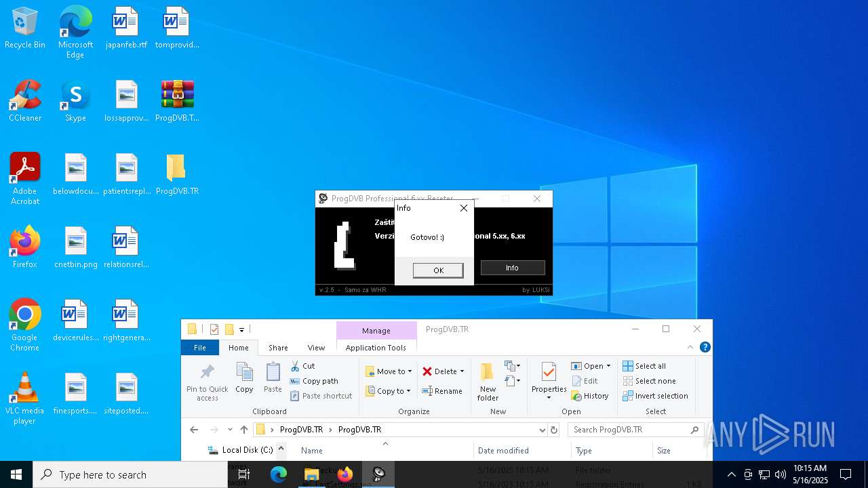Click the Manage contextual tab
868x488 pixels.
(x=376, y=331)
